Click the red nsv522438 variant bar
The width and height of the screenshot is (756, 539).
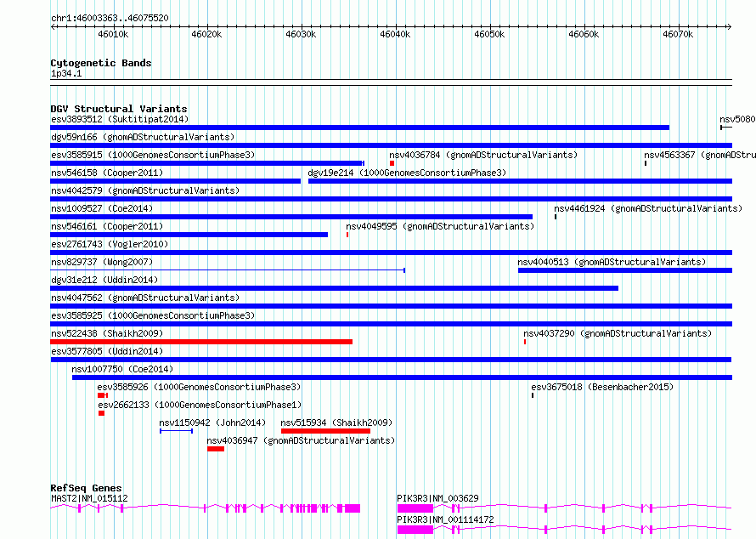pos(201,342)
